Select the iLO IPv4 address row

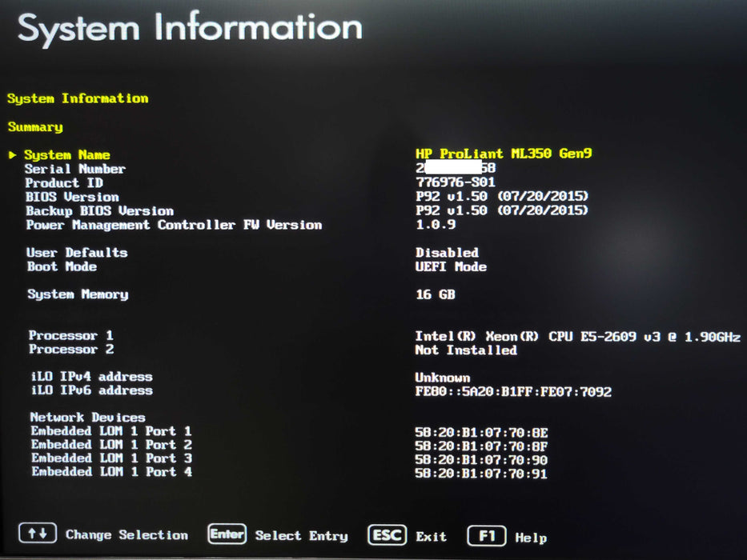tap(90, 377)
